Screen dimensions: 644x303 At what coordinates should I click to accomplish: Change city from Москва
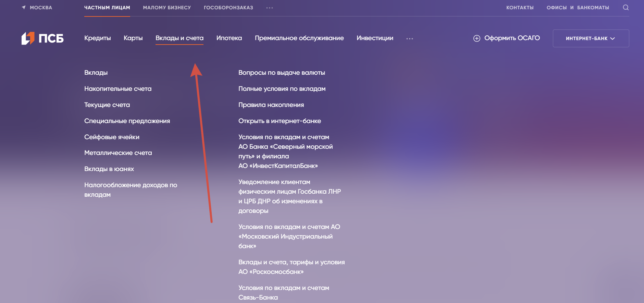41,8
